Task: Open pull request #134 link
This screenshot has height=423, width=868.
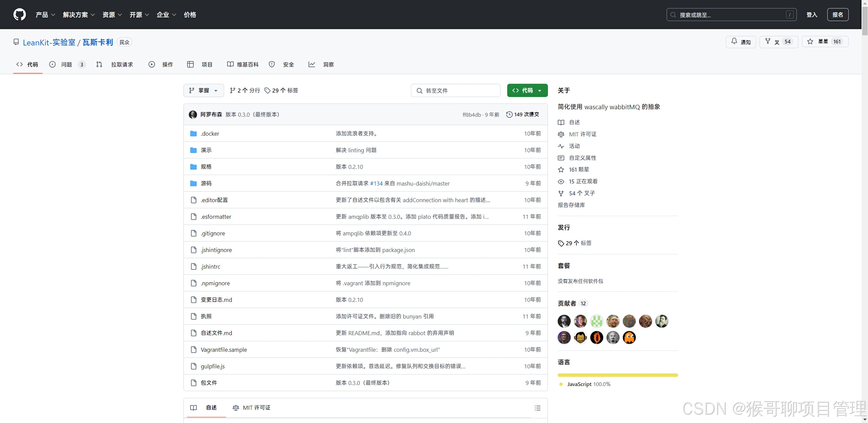Action: point(376,184)
